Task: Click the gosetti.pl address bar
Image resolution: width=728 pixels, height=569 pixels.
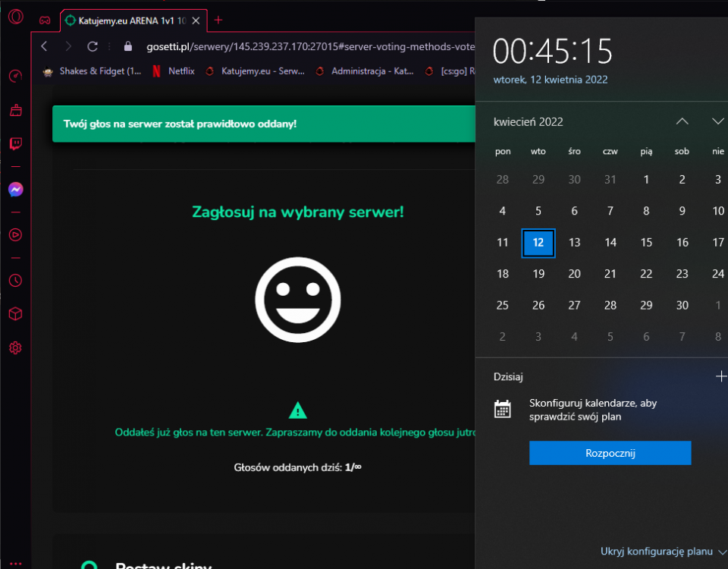Action: tap(310, 46)
